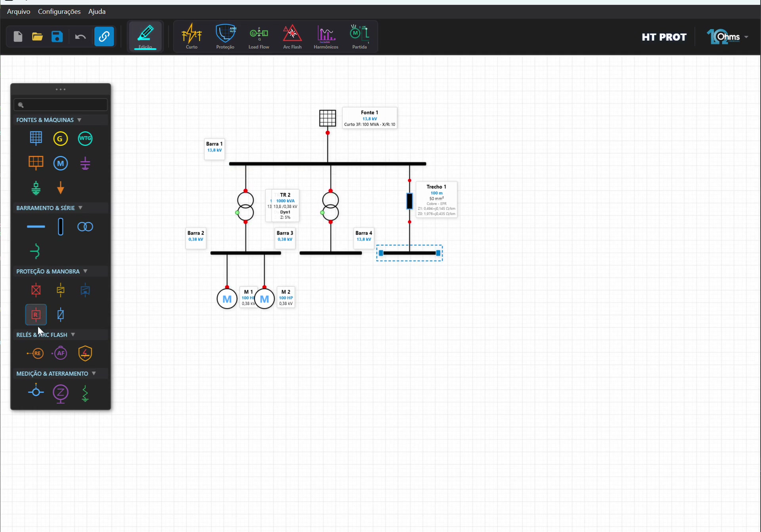Select the Fonte 1 grid symbol on canvas
The width and height of the screenshot is (761, 532).
(327, 118)
